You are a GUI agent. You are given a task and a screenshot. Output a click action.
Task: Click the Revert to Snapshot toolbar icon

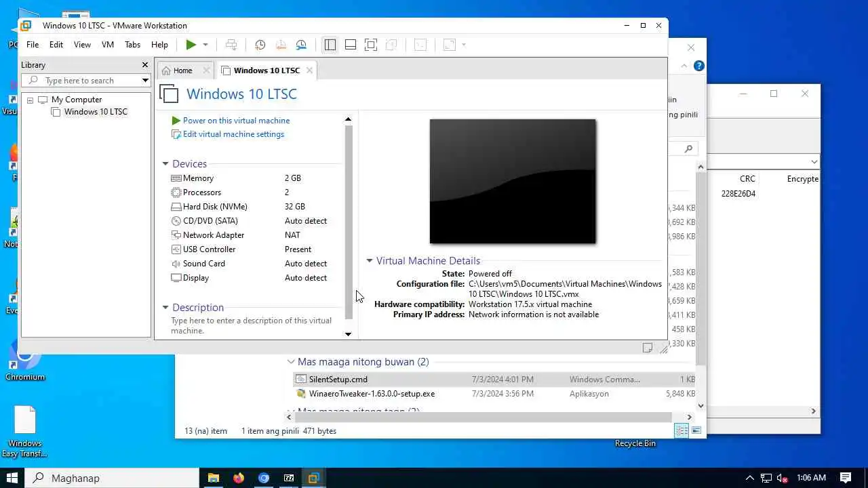coord(281,45)
